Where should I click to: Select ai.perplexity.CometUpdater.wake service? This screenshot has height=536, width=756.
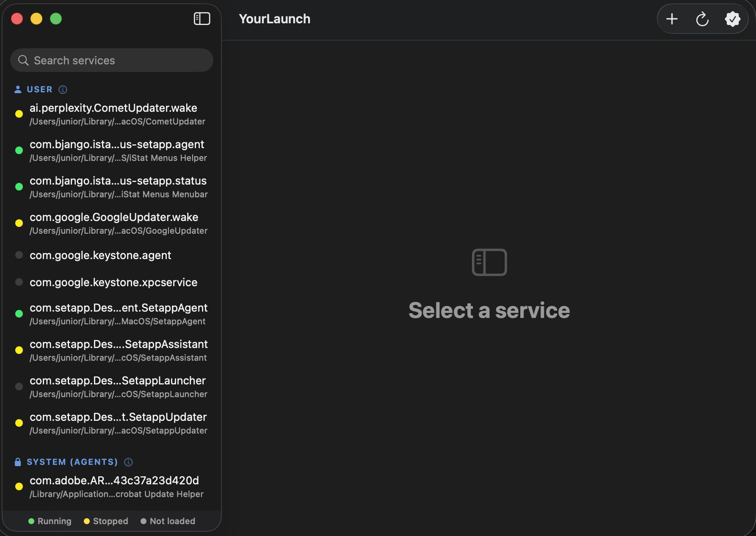tap(112, 114)
